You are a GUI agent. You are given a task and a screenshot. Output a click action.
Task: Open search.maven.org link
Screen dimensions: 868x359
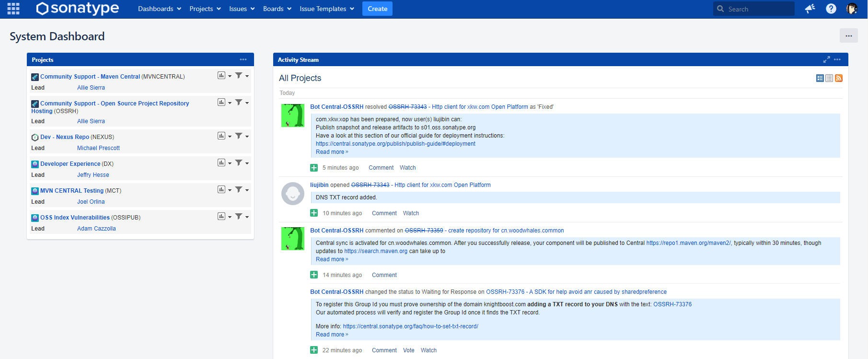click(x=376, y=251)
